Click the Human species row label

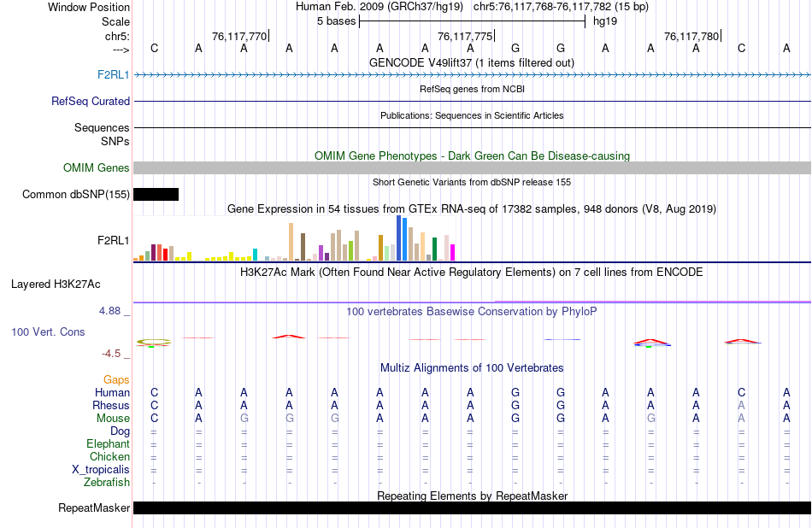[112, 392]
